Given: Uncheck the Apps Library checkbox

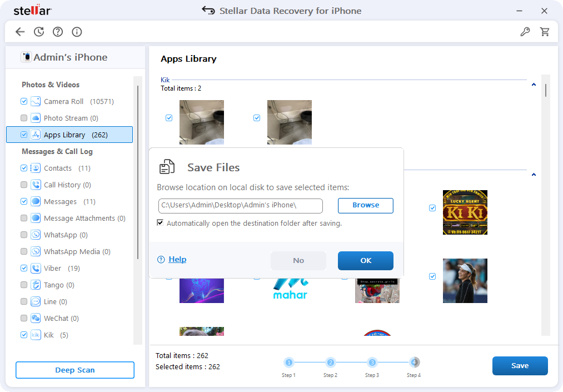Looking at the screenshot, I should [x=24, y=135].
